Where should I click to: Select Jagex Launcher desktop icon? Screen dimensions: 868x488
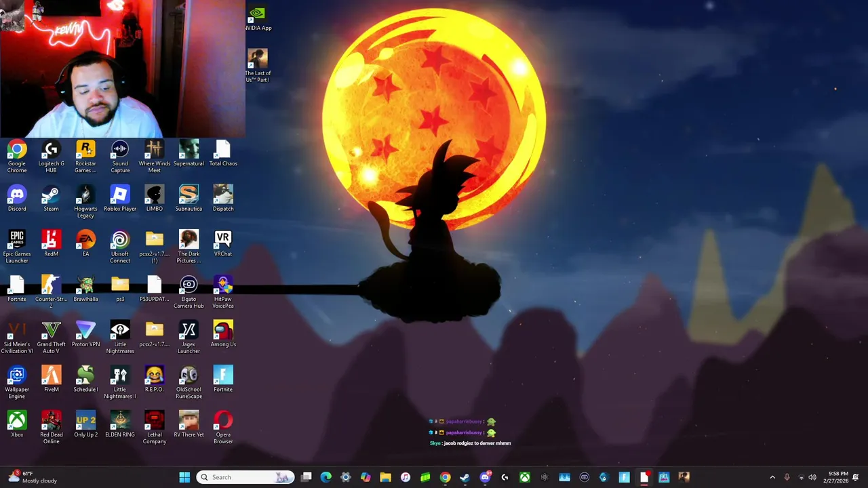click(x=189, y=338)
